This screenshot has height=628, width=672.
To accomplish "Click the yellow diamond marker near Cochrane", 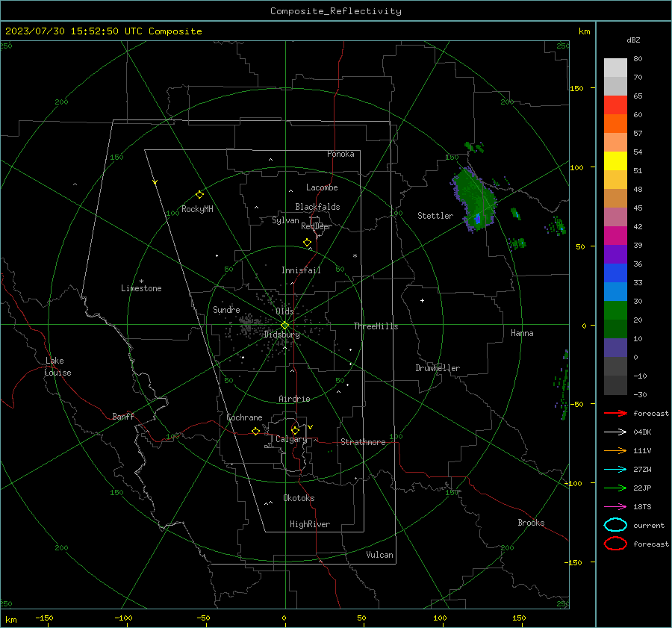I will pos(255,431).
